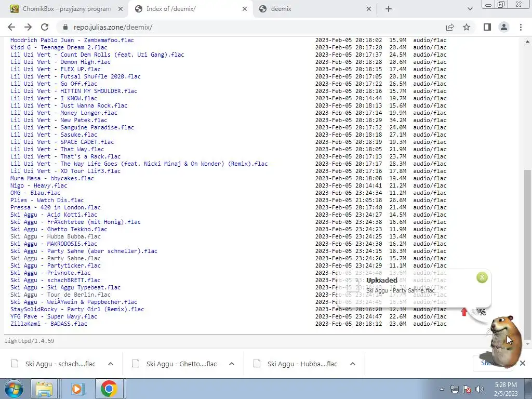Close the ChomikBox Uploaded notification

[482, 277]
